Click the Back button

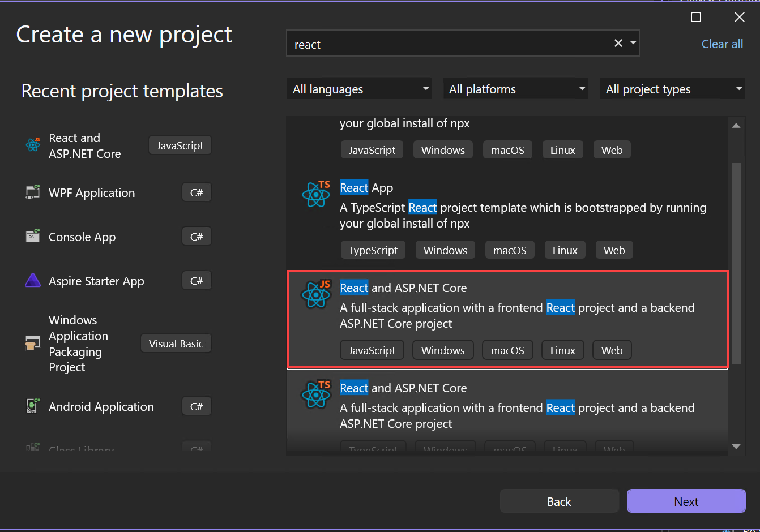[x=559, y=501]
